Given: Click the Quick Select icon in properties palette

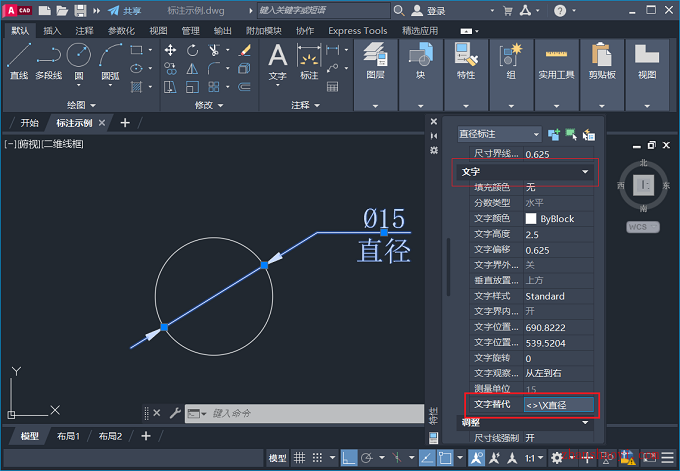Looking at the screenshot, I should point(589,135).
